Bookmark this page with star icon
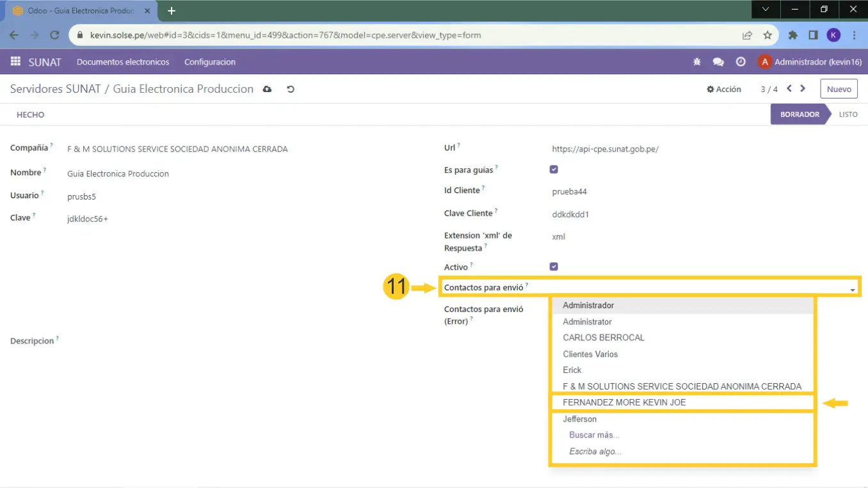868x488 pixels. pyautogui.click(x=768, y=35)
